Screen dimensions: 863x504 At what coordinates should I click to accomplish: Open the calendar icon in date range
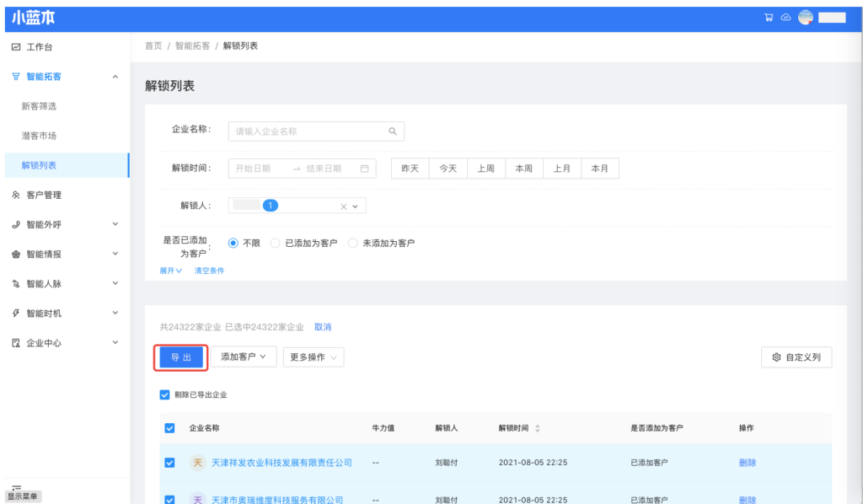[365, 169]
